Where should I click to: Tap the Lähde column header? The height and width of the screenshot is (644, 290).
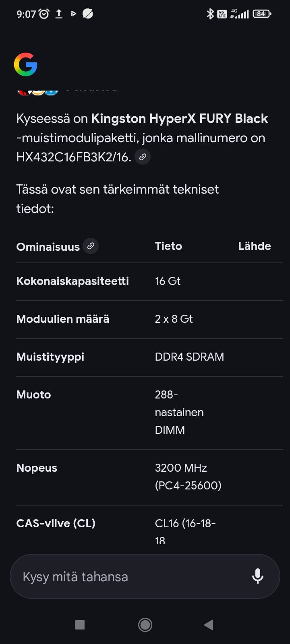(254, 246)
